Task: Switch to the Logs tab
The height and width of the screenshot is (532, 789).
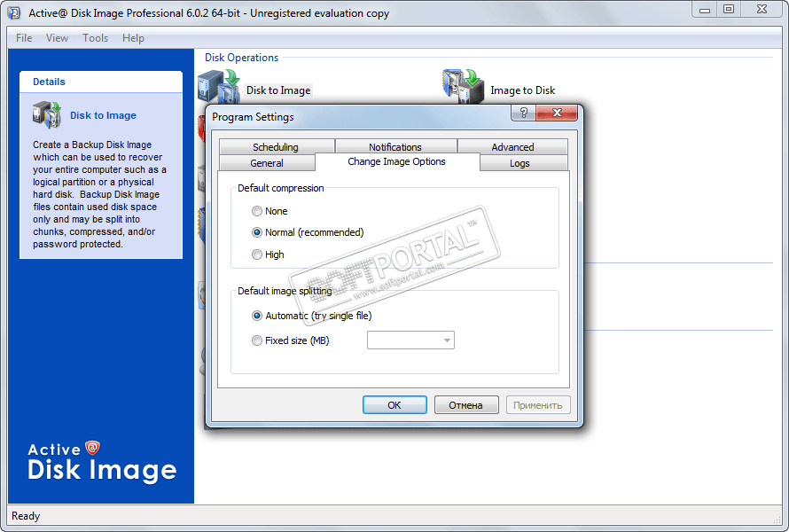Action: coord(519,162)
